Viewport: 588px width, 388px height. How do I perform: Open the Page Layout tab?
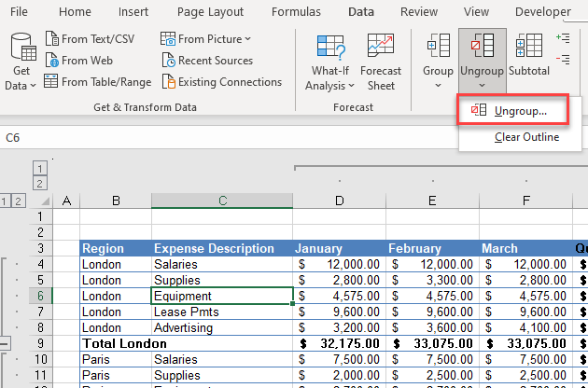(x=210, y=12)
